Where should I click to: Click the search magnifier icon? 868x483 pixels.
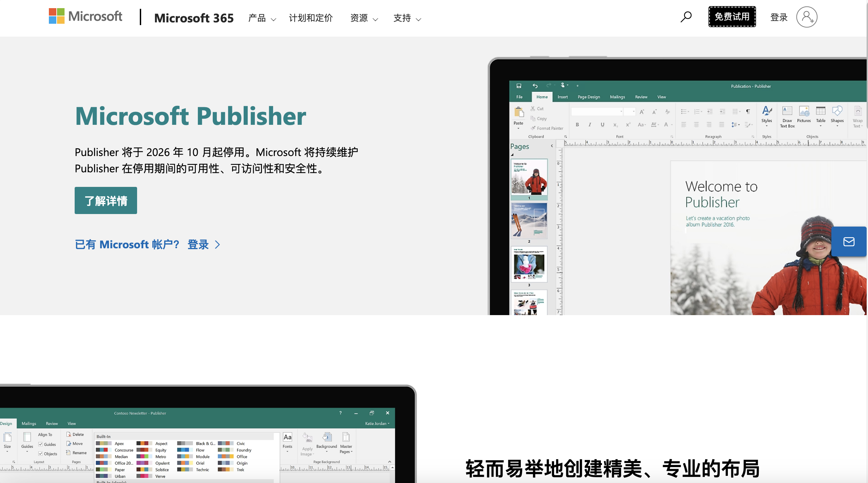[x=686, y=17]
